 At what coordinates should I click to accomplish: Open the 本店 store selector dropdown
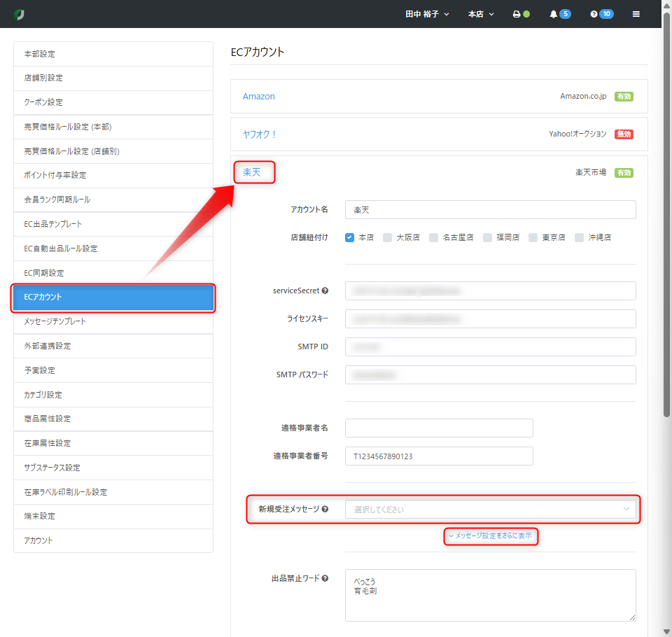pyautogui.click(x=481, y=14)
